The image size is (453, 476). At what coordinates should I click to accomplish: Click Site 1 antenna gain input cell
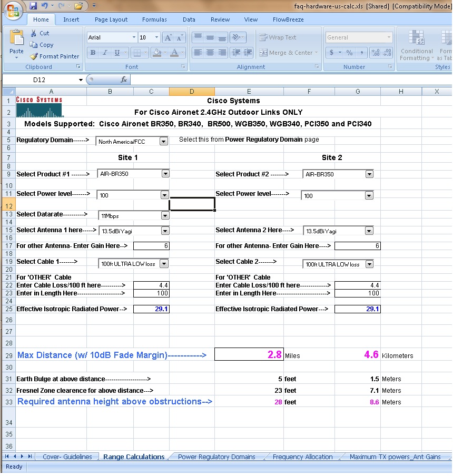pyautogui.click(x=151, y=246)
